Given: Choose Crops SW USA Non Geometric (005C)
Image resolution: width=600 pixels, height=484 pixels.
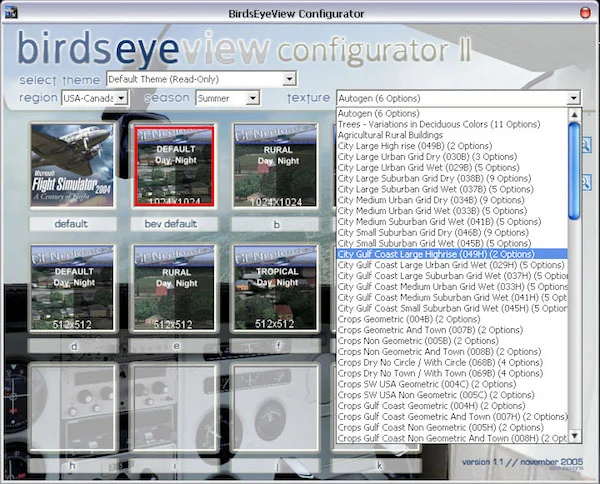Looking at the screenshot, I should tap(452, 394).
